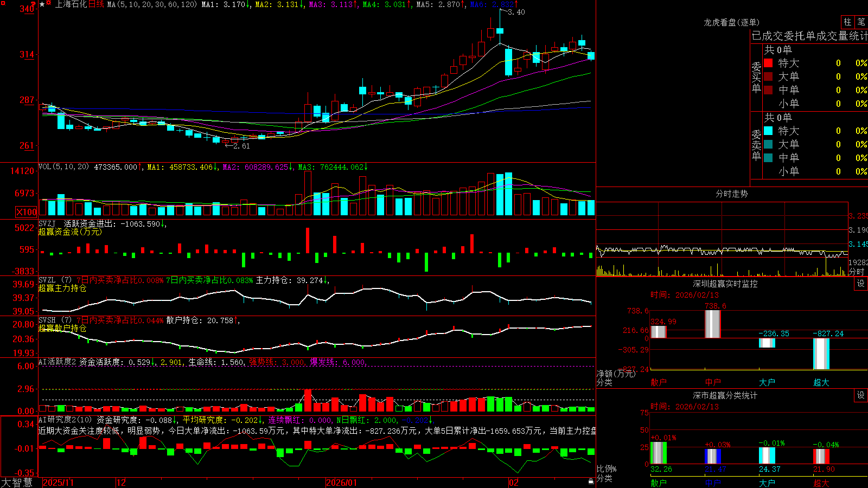
Task: Open 设 settings for 深市超赢分类统计
Action: pyautogui.click(x=861, y=395)
